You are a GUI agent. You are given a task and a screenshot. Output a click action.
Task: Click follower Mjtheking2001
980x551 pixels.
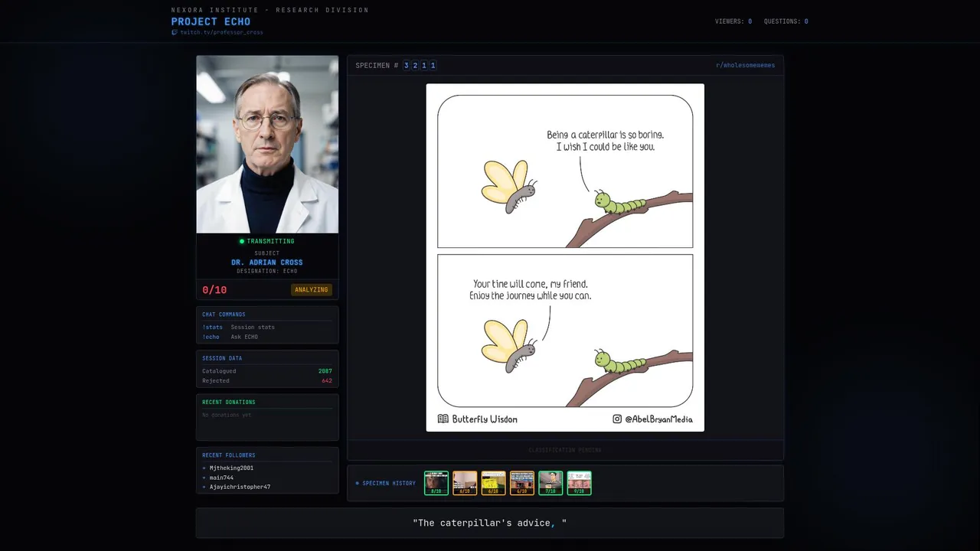(231, 468)
